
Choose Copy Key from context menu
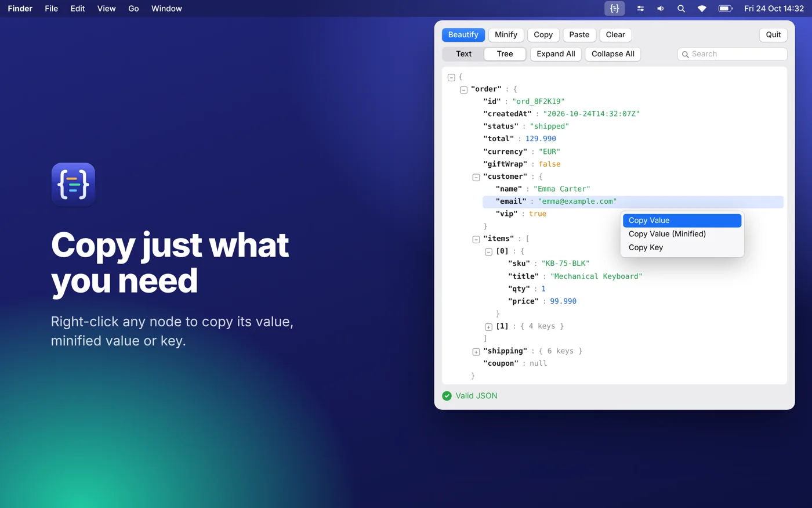682,247
